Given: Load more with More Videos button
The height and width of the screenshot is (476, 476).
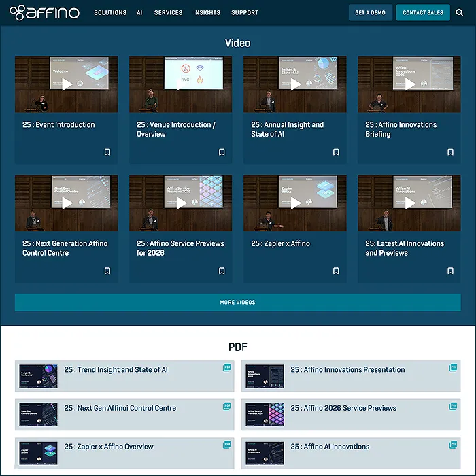Looking at the screenshot, I should tap(237, 303).
